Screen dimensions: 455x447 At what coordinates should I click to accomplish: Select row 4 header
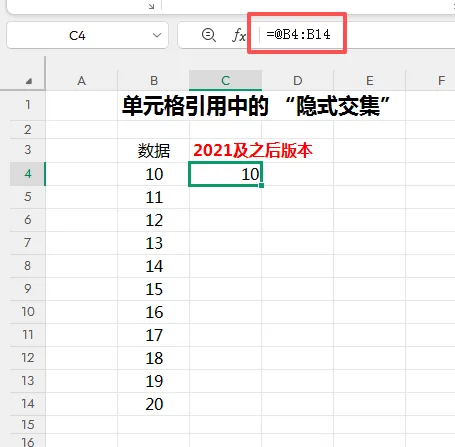(28, 174)
